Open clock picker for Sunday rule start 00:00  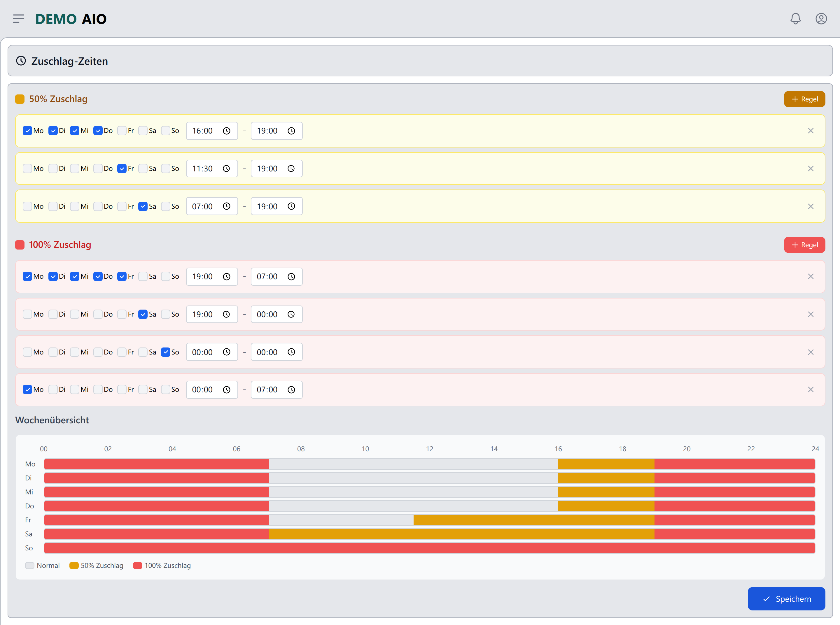coord(226,352)
